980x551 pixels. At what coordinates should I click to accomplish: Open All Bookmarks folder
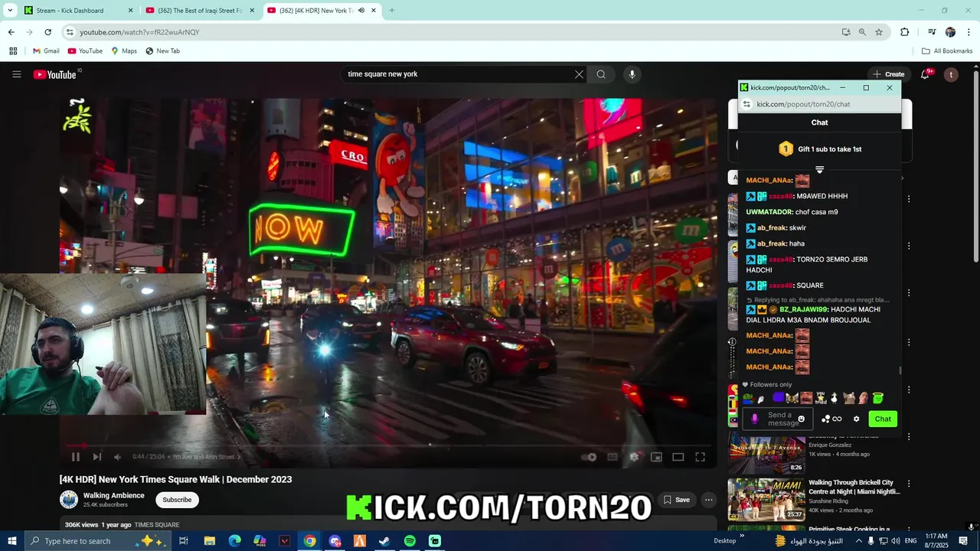coord(948,51)
